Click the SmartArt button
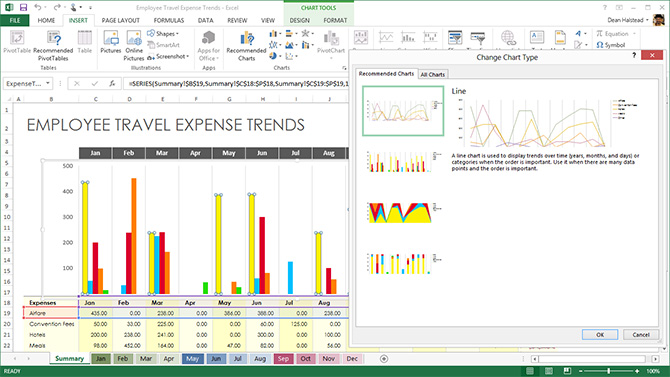The height and width of the screenshot is (377, 670). click(x=164, y=45)
